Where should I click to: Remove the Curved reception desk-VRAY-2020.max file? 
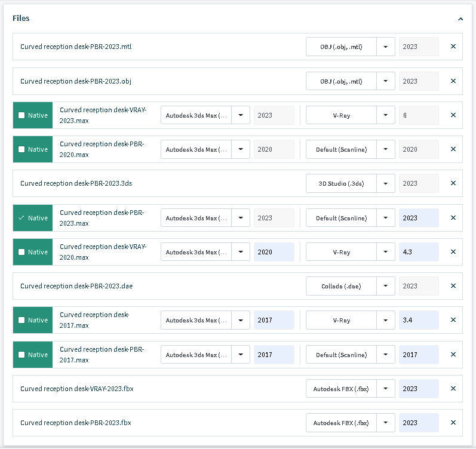(x=453, y=252)
